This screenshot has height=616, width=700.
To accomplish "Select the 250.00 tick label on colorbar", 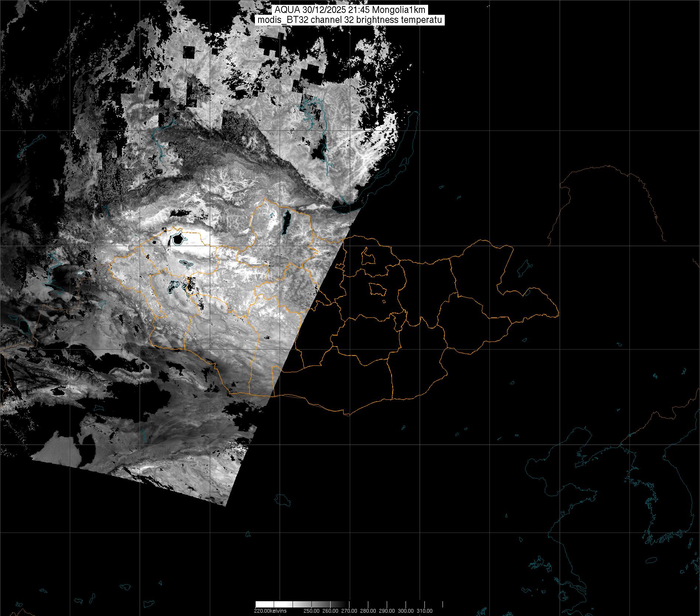I will click(x=311, y=611).
